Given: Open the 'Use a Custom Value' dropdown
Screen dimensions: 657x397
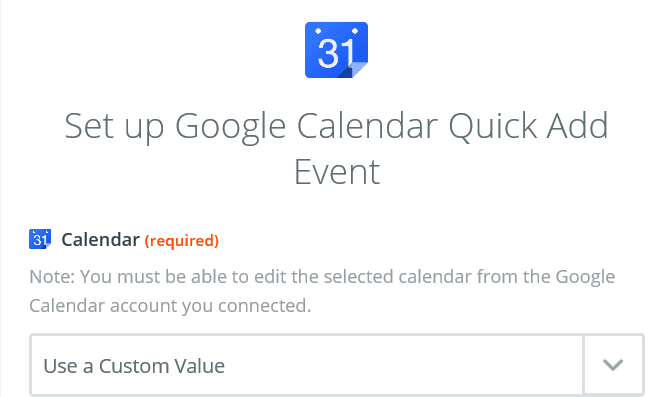Looking at the screenshot, I should (336, 365).
